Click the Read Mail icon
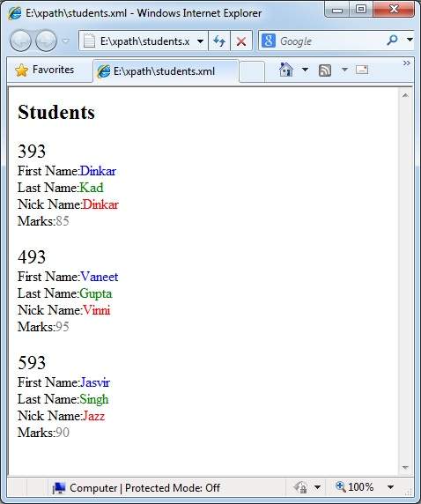Screen dimensions: 421x504 [362, 70]
